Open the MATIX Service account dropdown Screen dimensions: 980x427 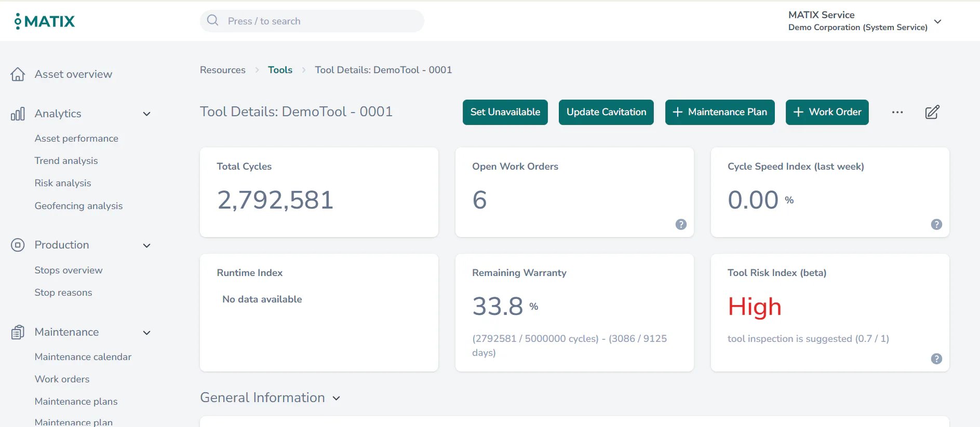click(937, 21)
